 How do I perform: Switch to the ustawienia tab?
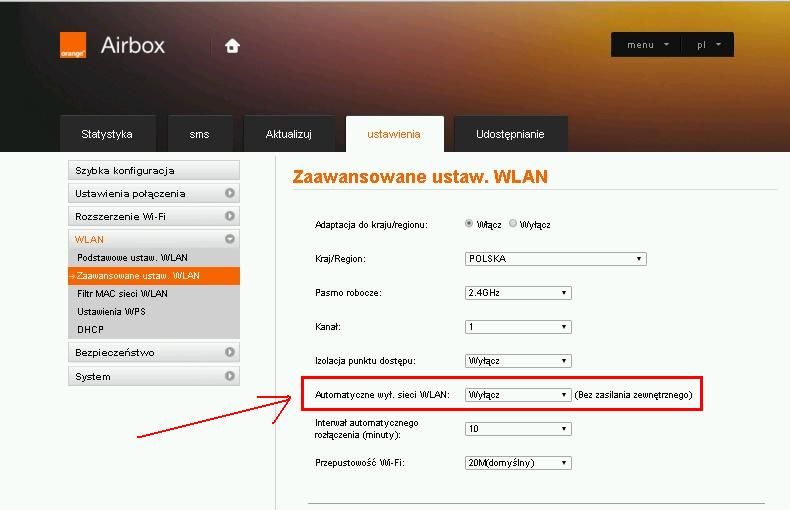click(x=394, y=134)
